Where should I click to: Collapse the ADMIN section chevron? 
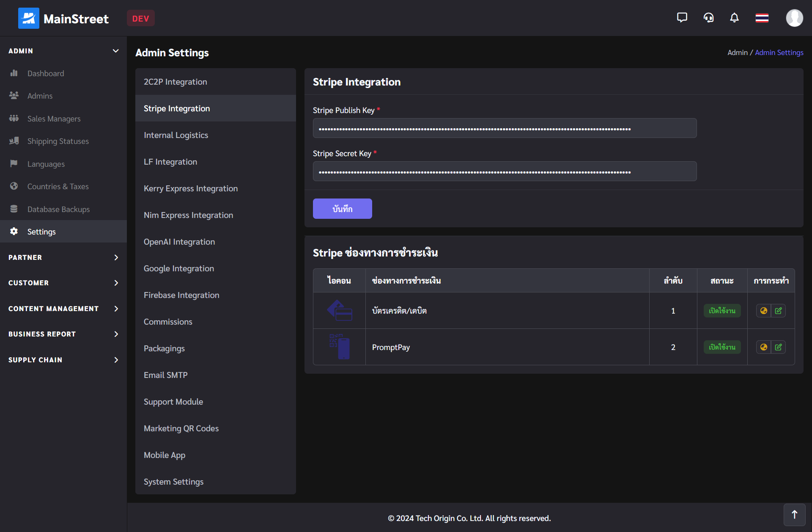(x=115, y=51)
